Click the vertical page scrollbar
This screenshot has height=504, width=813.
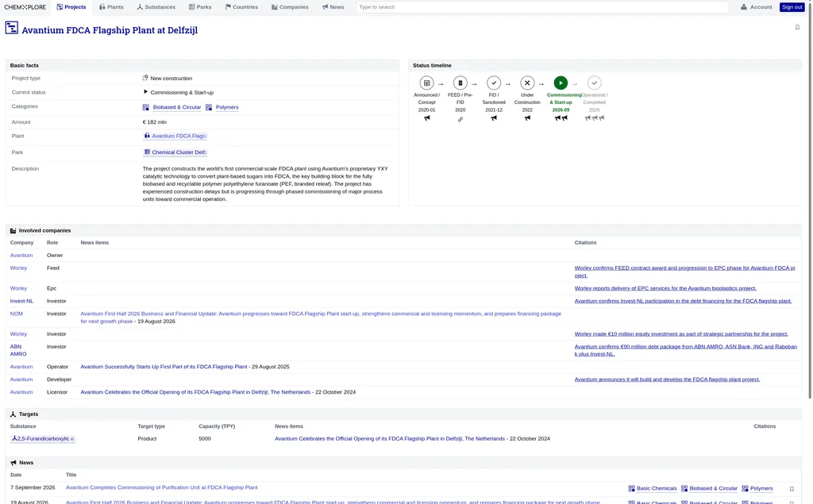click(x=810, y=199)
